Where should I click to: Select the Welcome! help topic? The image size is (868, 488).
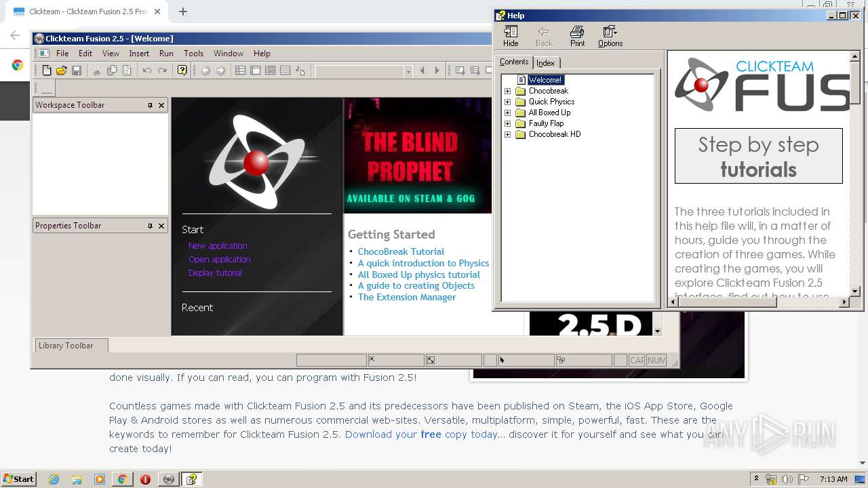tap(545, 80)
